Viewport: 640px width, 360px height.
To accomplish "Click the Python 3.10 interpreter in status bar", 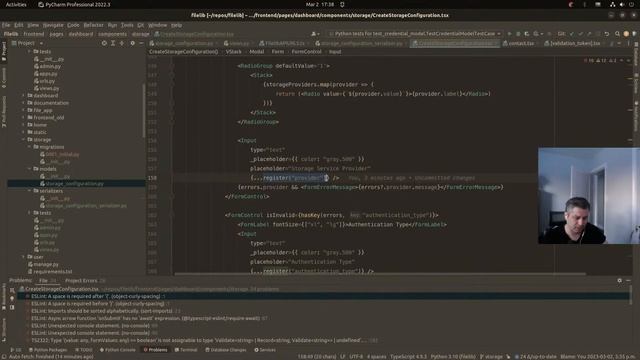I will (453, 356).
